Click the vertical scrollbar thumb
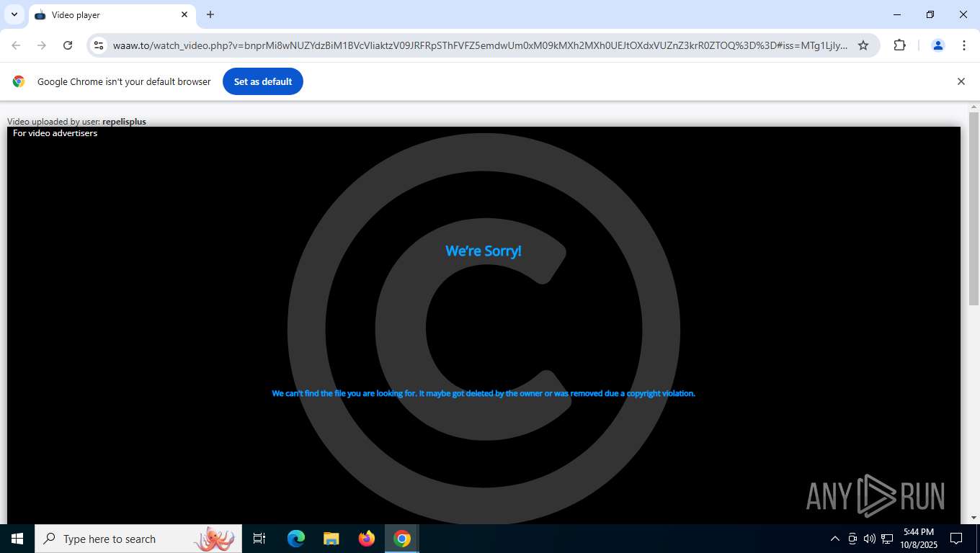 pos(974,209)
